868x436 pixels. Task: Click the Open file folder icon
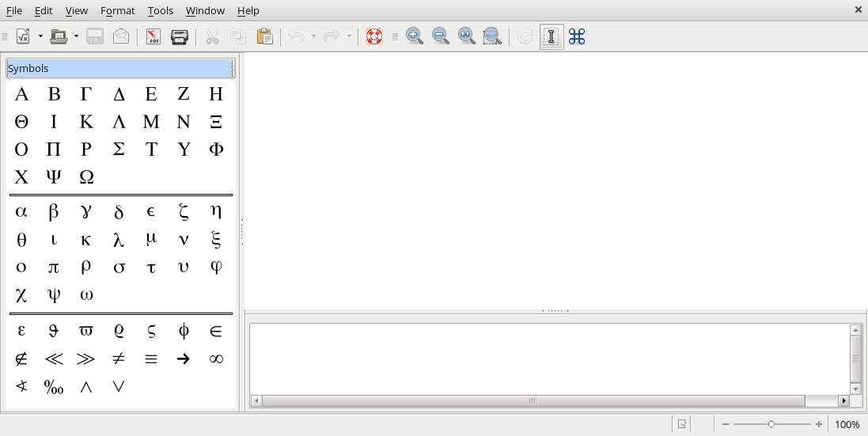pyautogui.click(x=58, y=36)
